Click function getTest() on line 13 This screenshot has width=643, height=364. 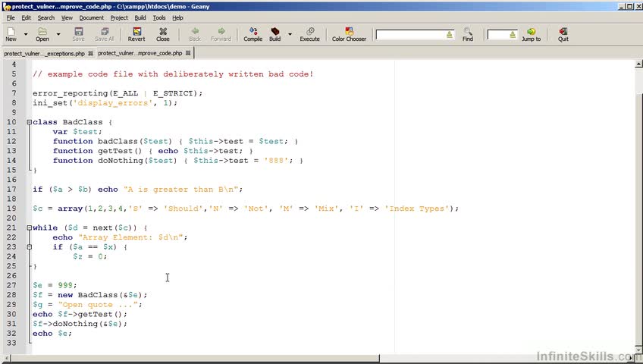pyautogui.click(x=97, y=151)
